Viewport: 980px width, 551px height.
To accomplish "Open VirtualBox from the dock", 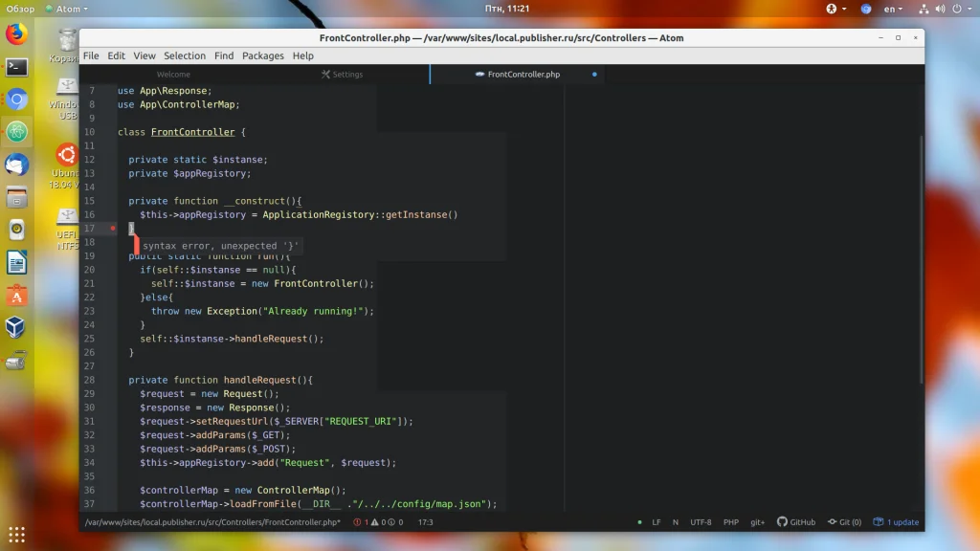I will [16, 328].
